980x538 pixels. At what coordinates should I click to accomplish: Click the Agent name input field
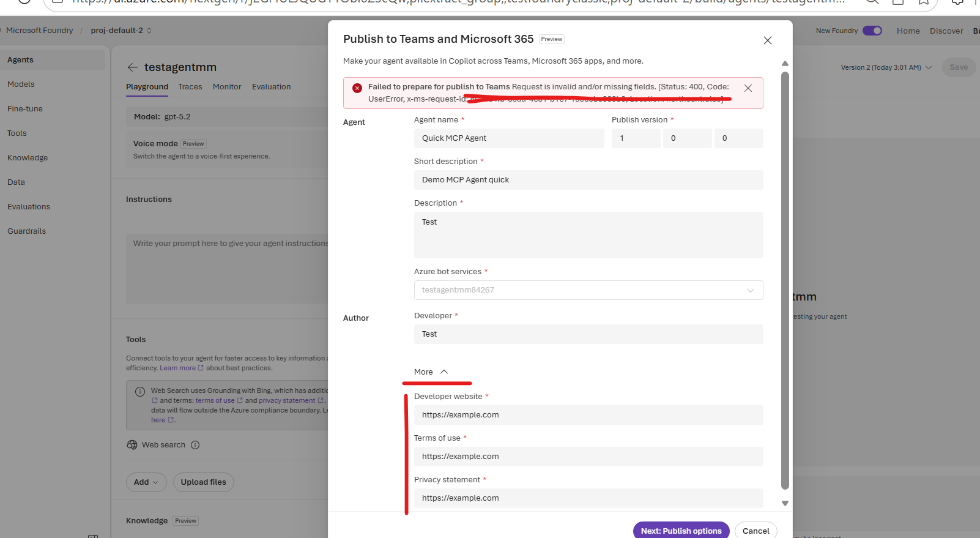tap(509, 138)
